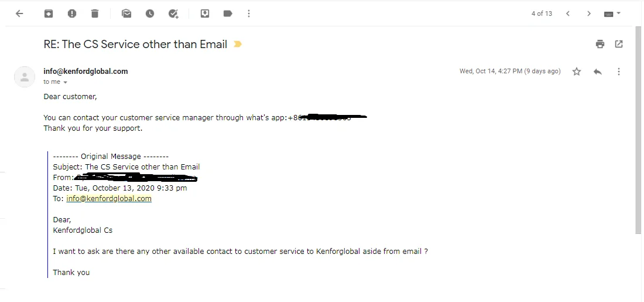Open input tools keyboard dropdown
644x302 pixels.
pos(612,13)
